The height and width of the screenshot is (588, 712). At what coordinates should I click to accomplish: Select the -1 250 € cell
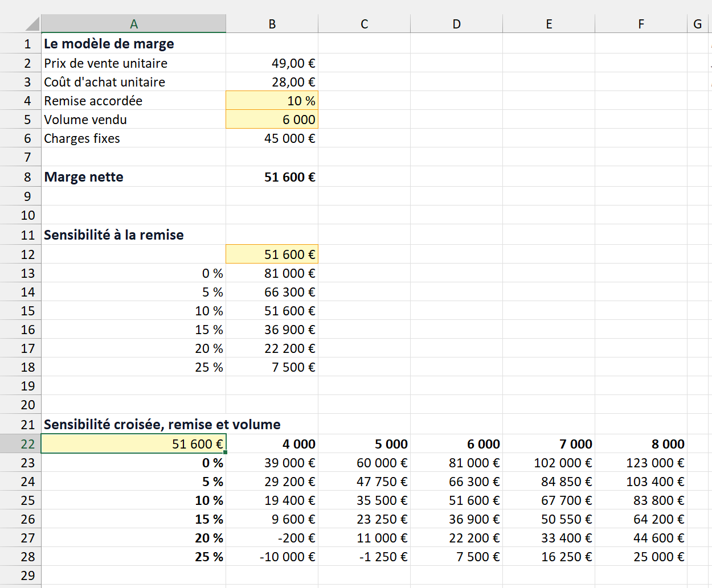click(365, 557)
